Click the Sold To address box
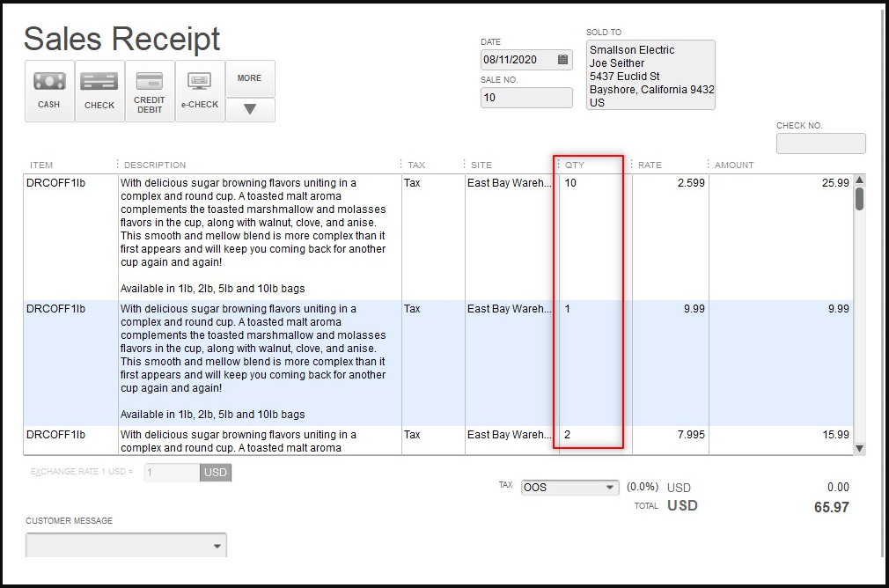 tap(650, 75)
